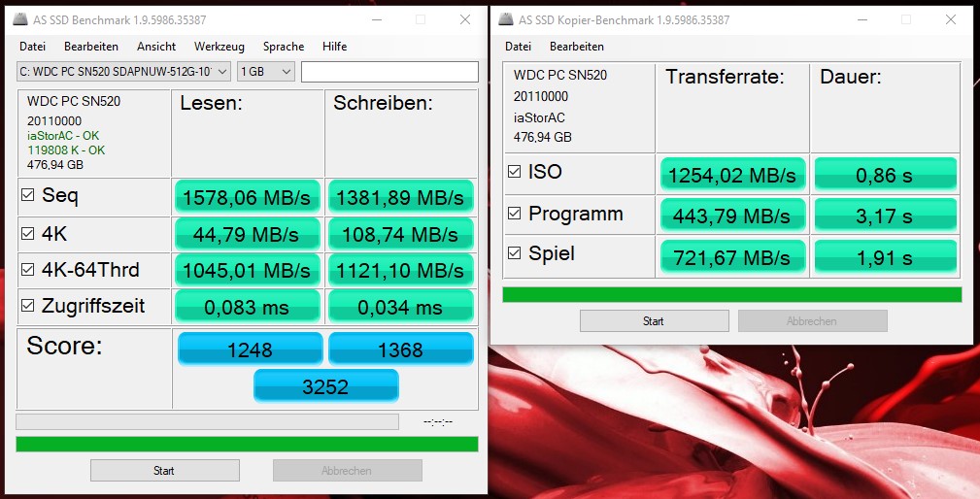Screen dimensions: 980x499
Task: Click Start in Kopier-Benchmark window
Action: [x=655, y=321]
